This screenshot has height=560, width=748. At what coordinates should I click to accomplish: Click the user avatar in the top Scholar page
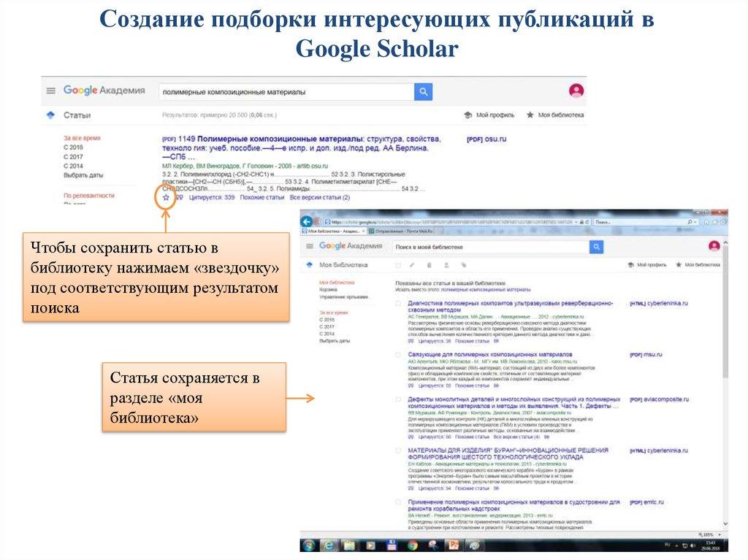pyautogui.click(x=576, y=91)
